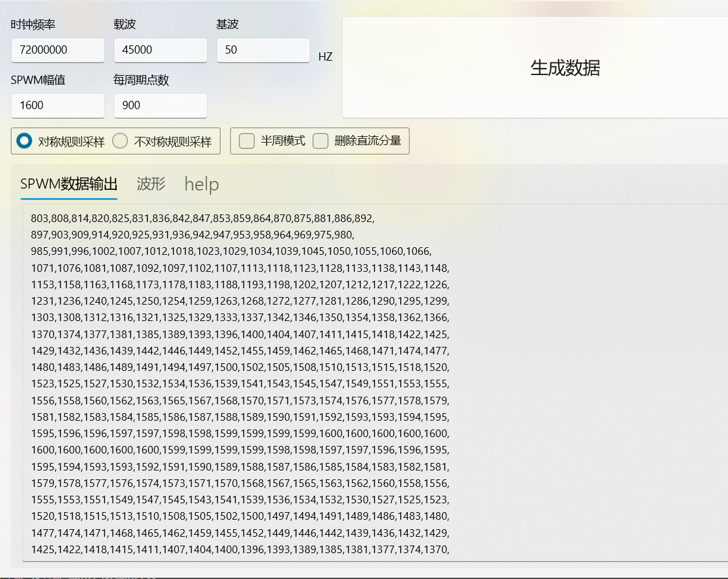Click the output row starting with 1231,1236,1240
The image size is (728, 579).
click(240, 301)
